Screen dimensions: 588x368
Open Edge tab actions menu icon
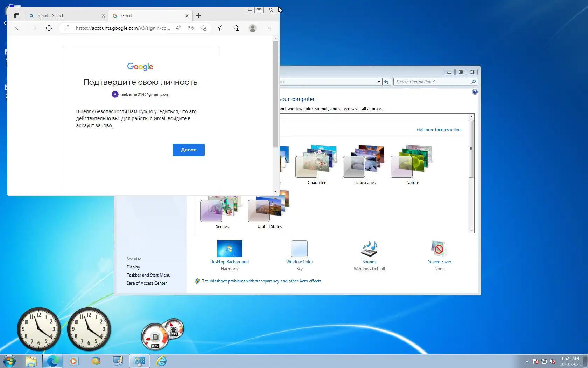tap(17, 16)
